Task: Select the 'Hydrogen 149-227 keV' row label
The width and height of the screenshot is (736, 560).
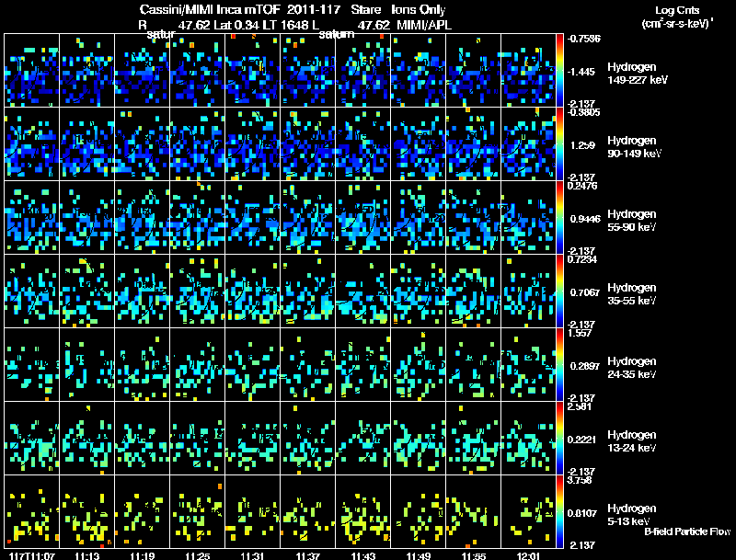Action: 638,74
